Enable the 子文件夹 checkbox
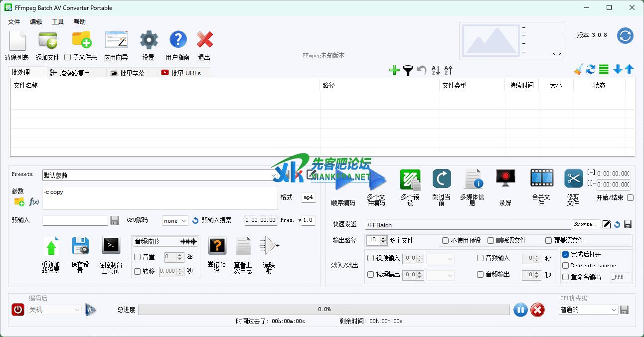 point(68,57)
